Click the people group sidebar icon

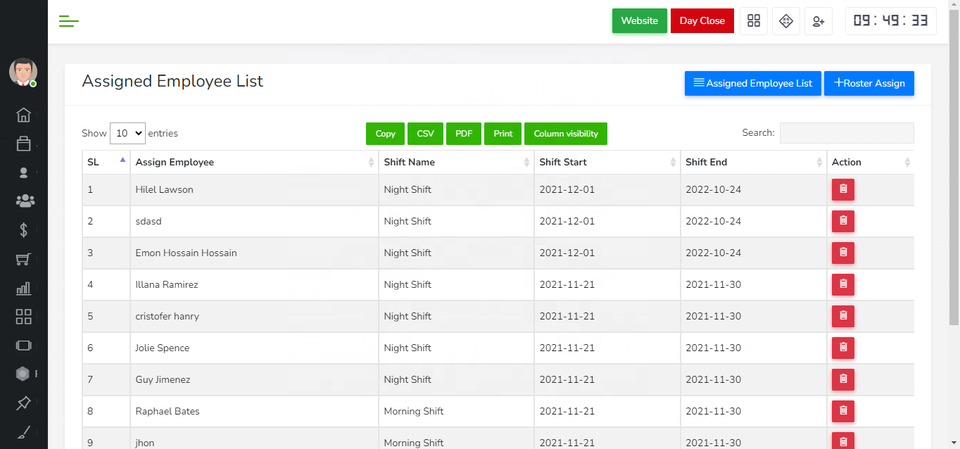click(24, 201)
